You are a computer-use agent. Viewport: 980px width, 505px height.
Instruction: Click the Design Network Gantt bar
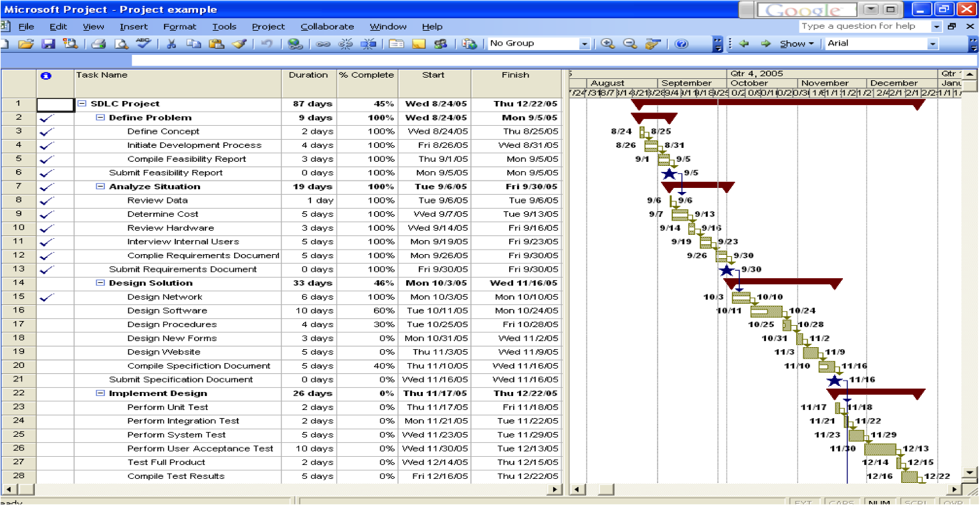741,297
